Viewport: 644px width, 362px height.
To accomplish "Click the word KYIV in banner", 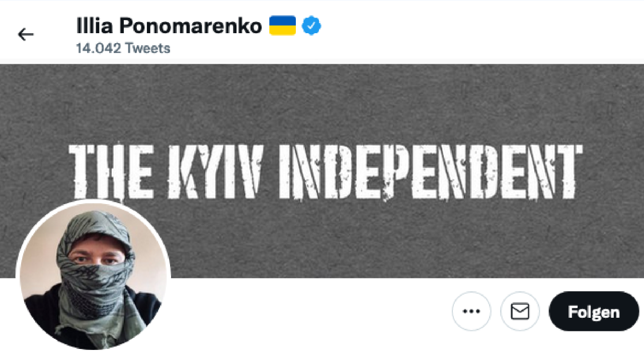I will 215,171.
